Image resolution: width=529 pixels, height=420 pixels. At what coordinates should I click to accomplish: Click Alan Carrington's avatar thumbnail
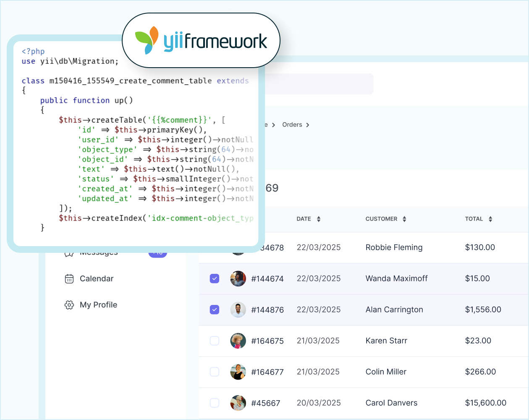[x=238, y=310]
